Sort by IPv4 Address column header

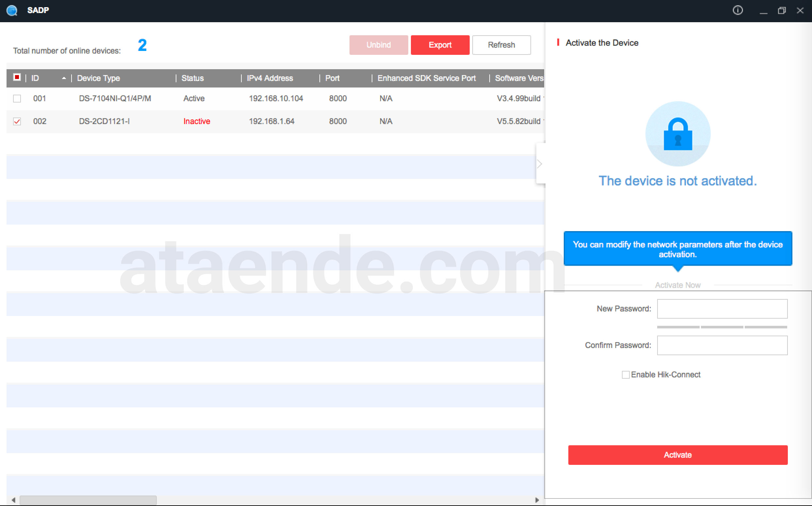[x=270, y=78]
